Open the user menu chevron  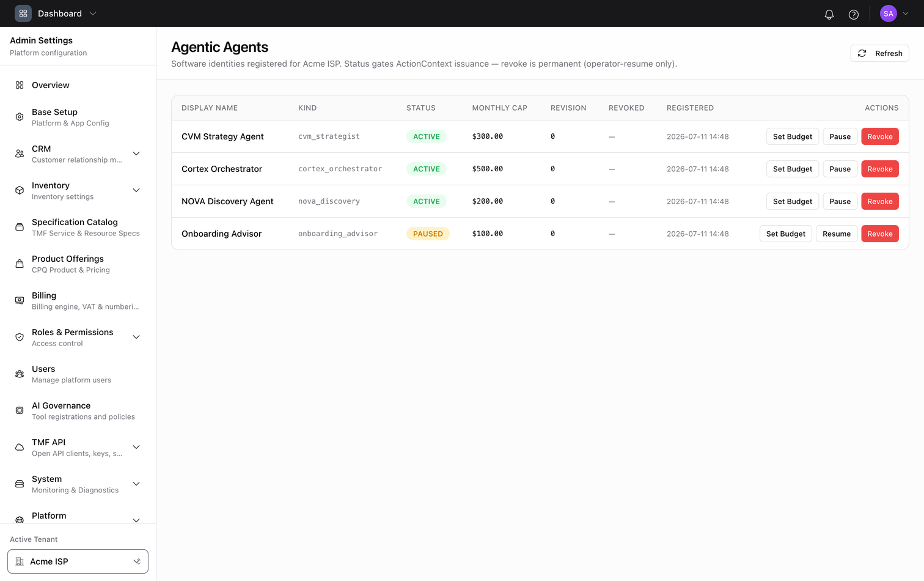(906, 13)
